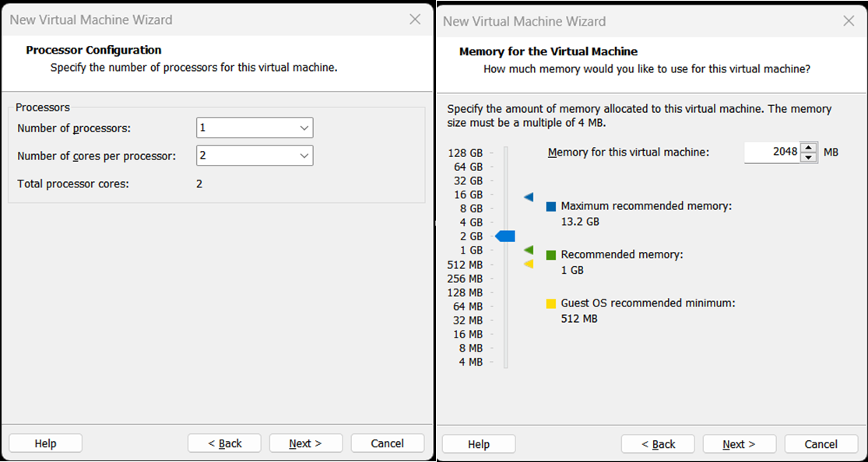This screenshot has width=868, height=462.
Task: Click the 8 GB label on memory scale
Action: [x=471, y=208]
